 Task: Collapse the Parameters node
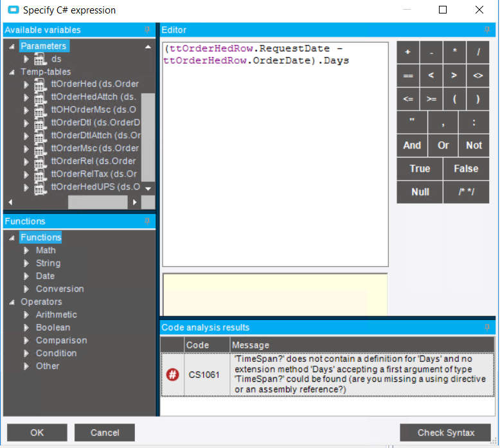tap(12, 46)
